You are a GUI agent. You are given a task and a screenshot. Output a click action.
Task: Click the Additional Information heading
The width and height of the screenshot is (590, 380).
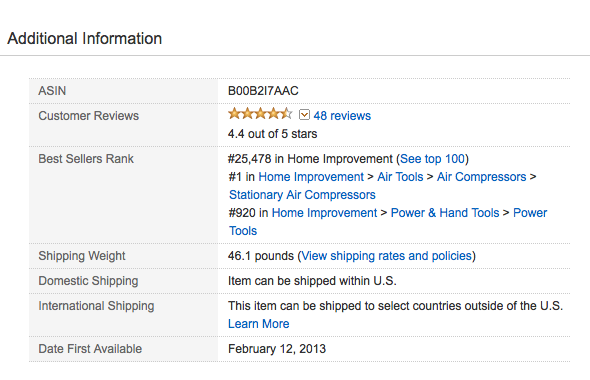tap(85, 38)
